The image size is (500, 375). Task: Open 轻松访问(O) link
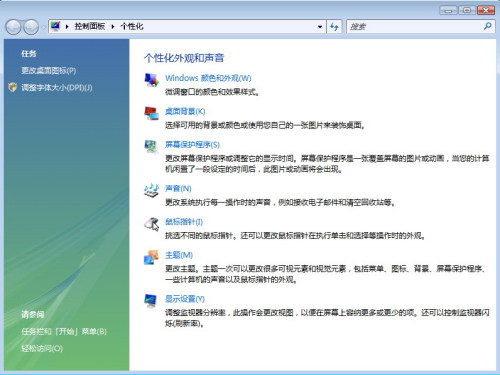point(42,348)
